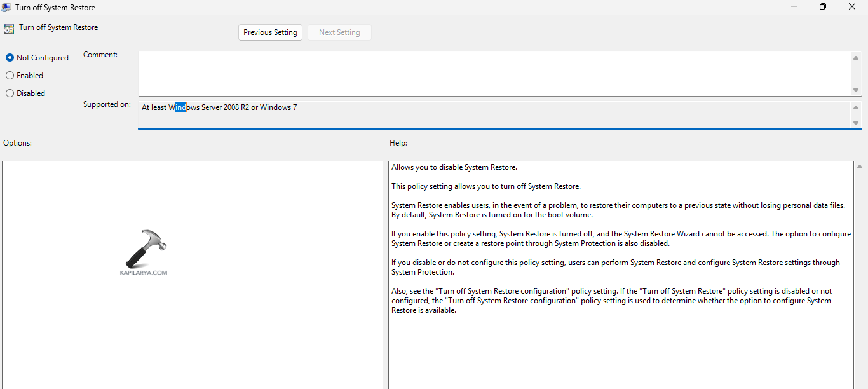
Task: Close the Turn off System Restore window
Action: click(852, 7)
